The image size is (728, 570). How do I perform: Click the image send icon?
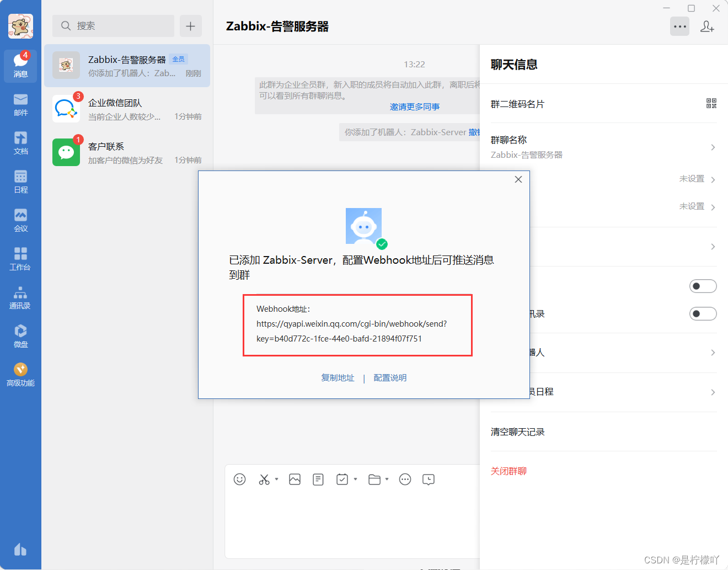coord(295,480)
